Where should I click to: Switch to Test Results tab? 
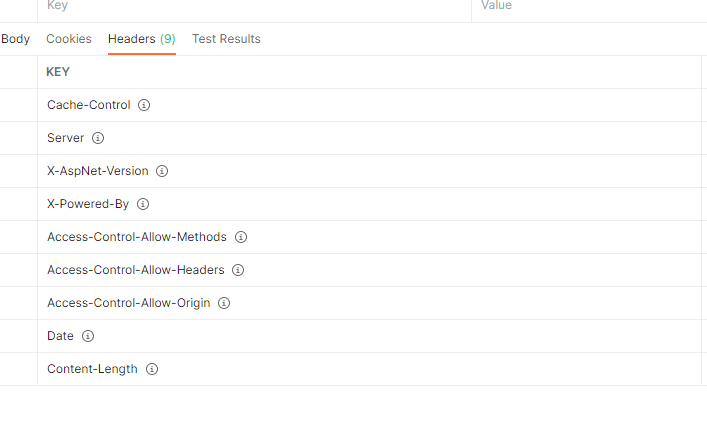[226, 39]
